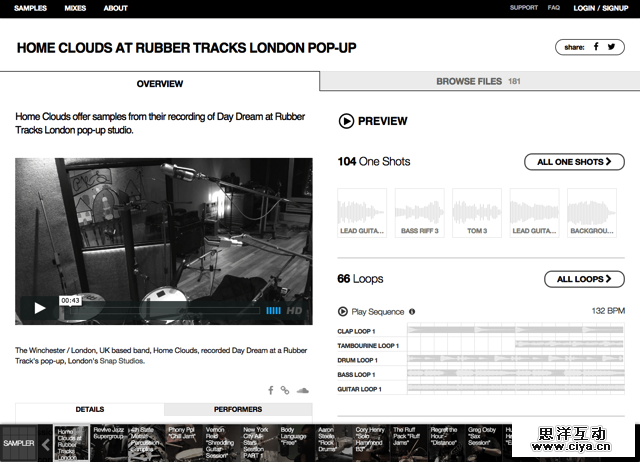Open the Play Sequence info icon
Viewport: 640px width, 462px height.
(412, 311)
